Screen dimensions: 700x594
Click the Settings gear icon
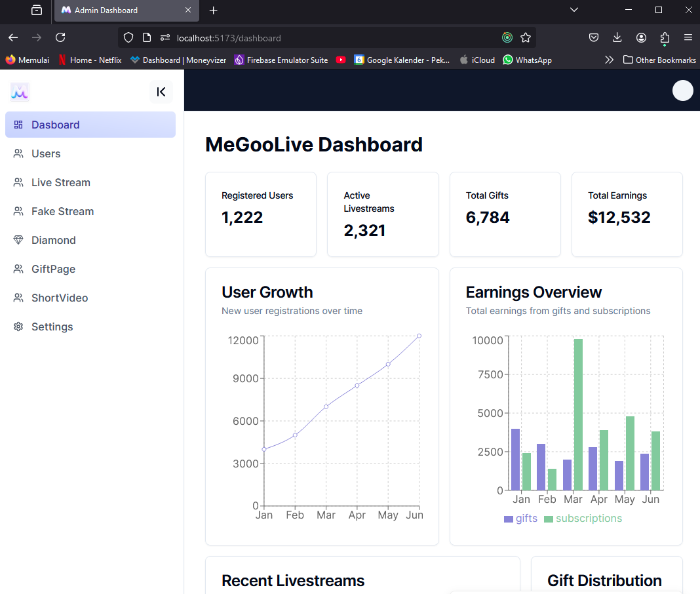coord(18,327)
